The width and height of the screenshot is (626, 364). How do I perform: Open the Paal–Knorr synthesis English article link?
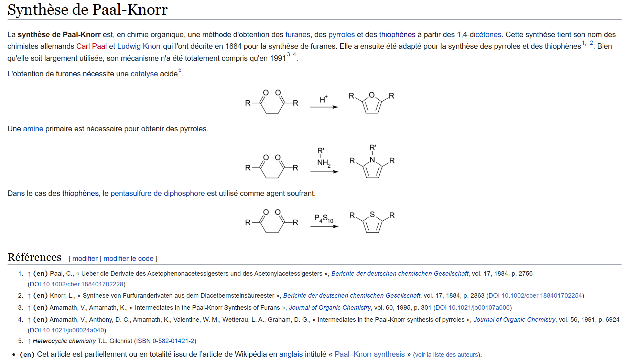(x=369, y=354)
